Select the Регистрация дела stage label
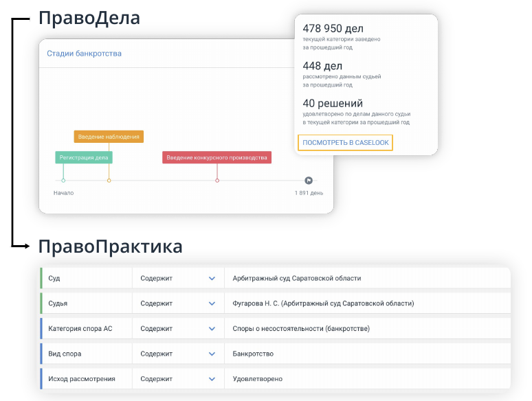This screenshot has width=532, height=401. (x=84, y=157)
